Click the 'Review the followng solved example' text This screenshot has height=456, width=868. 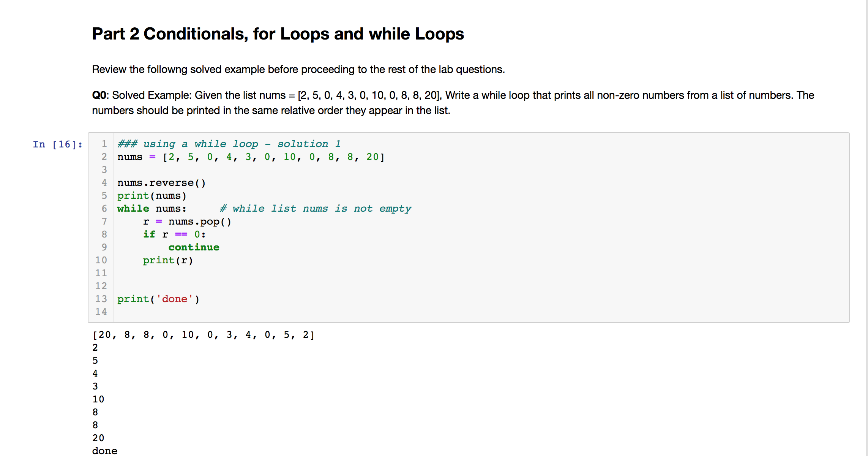point(298,69)
